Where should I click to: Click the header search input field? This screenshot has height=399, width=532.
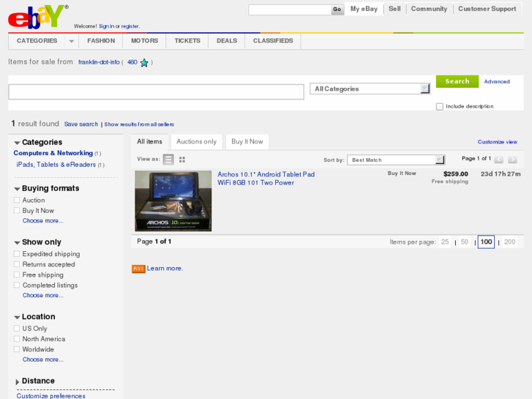pos(290,10)
